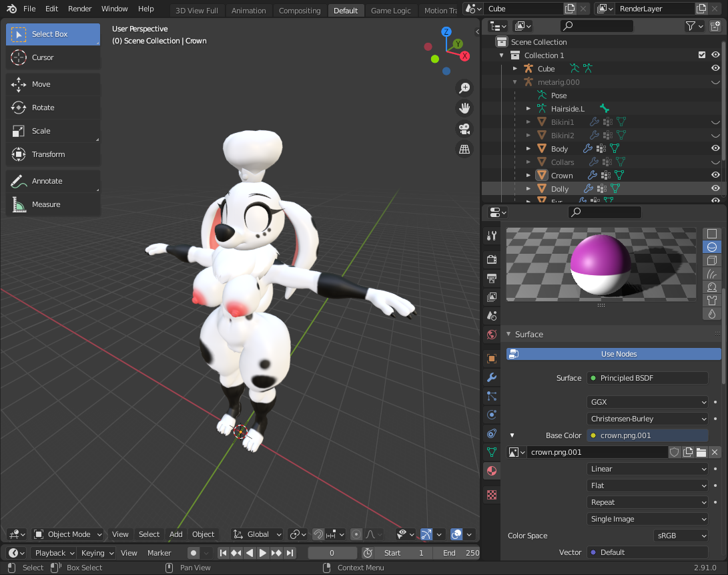Activate the Rotate tool
The width and height of the screenshot is (728, 575).
point(53,108)
